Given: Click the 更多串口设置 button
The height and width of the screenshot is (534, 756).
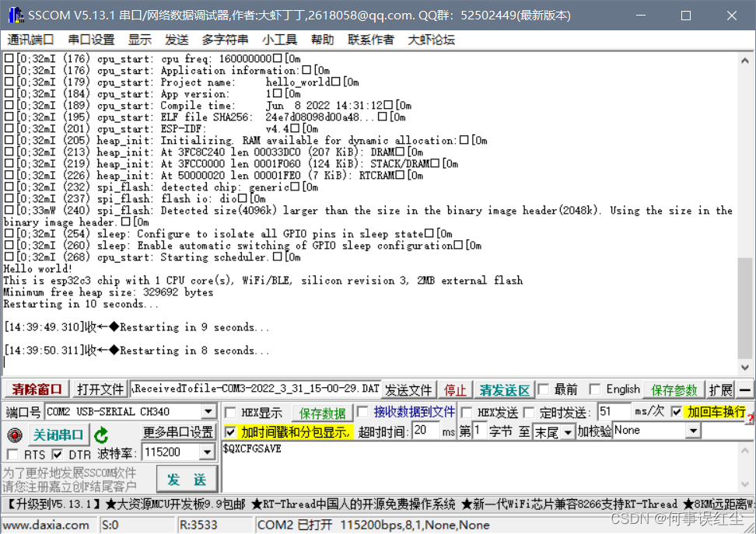Looking at the screenshot, I should 178,432.
